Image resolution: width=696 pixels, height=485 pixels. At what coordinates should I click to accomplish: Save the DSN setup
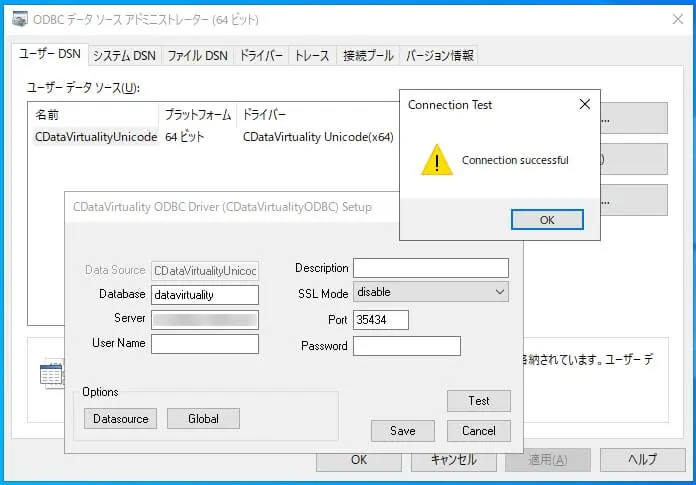click(403, 430)
